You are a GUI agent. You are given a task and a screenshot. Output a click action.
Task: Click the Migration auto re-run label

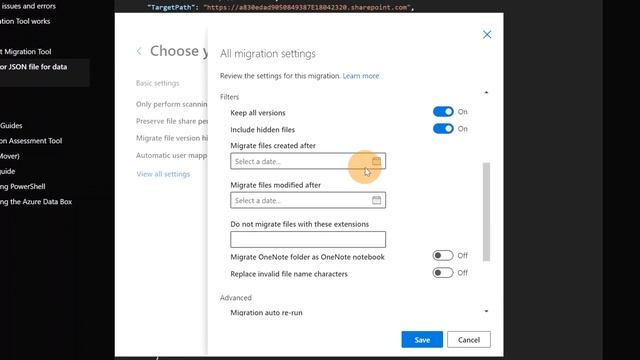pyautogui.click(x=267, y=313)
